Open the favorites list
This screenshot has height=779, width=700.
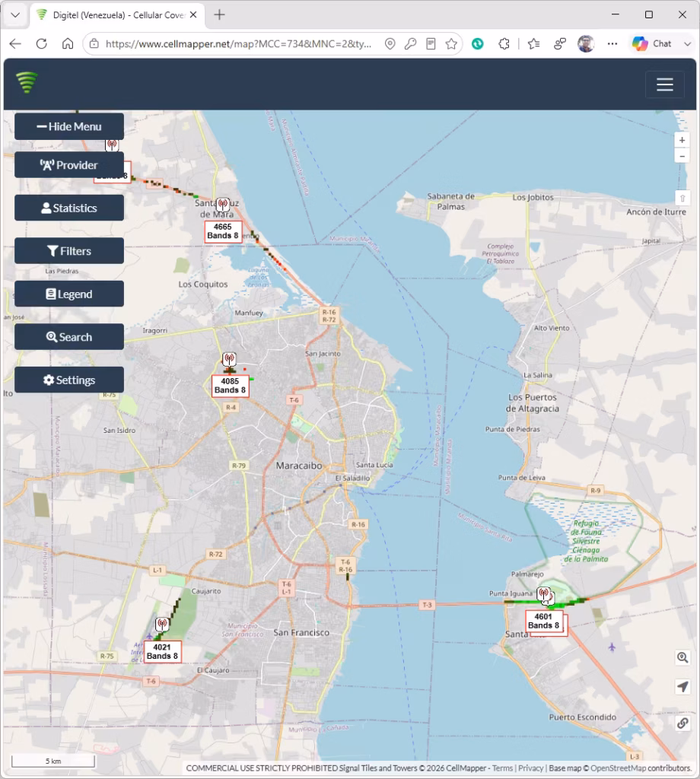pyautogui.click(x=533, y=43)
